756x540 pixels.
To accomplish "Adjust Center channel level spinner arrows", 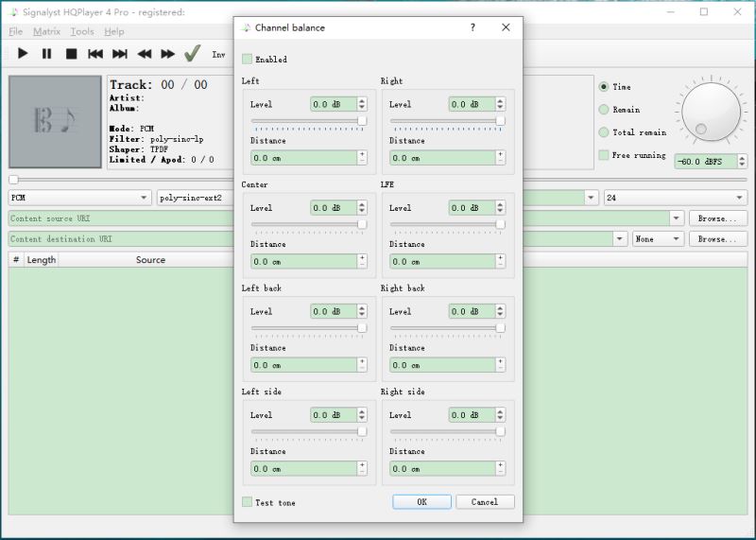I will (362, 207).
